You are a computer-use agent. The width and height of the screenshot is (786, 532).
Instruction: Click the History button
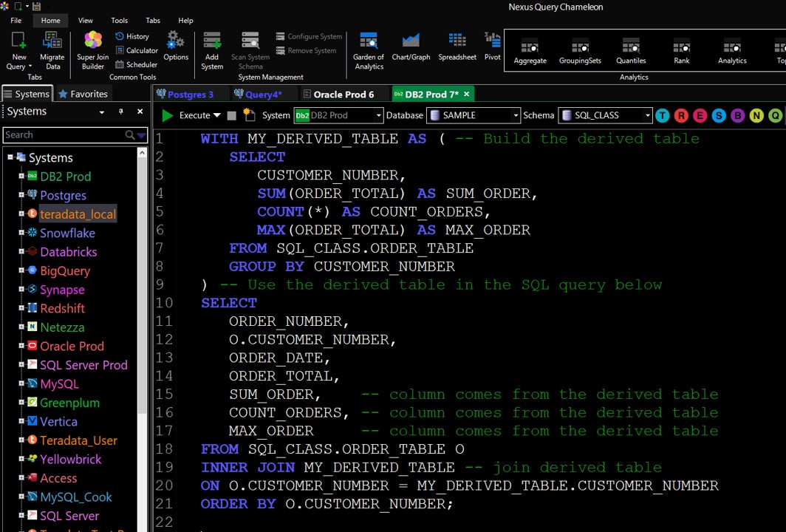click(131, 36)
